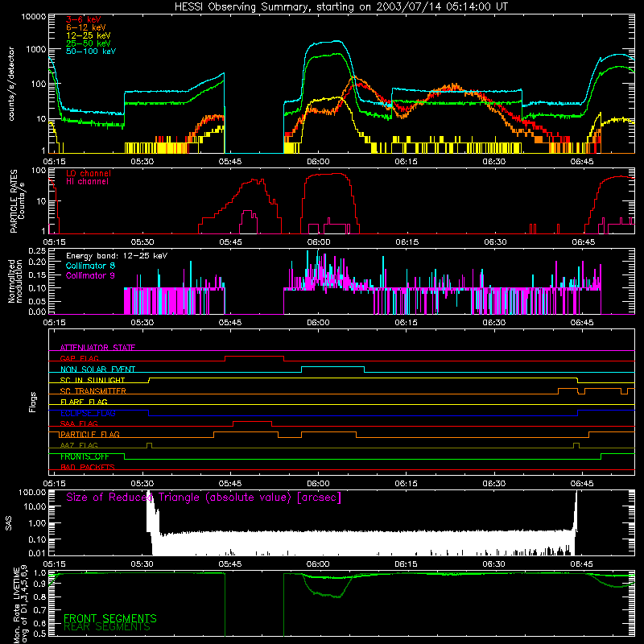Click the Normalized modulation axis label
The image size is (644, 644).
click(x=15, y=281)
